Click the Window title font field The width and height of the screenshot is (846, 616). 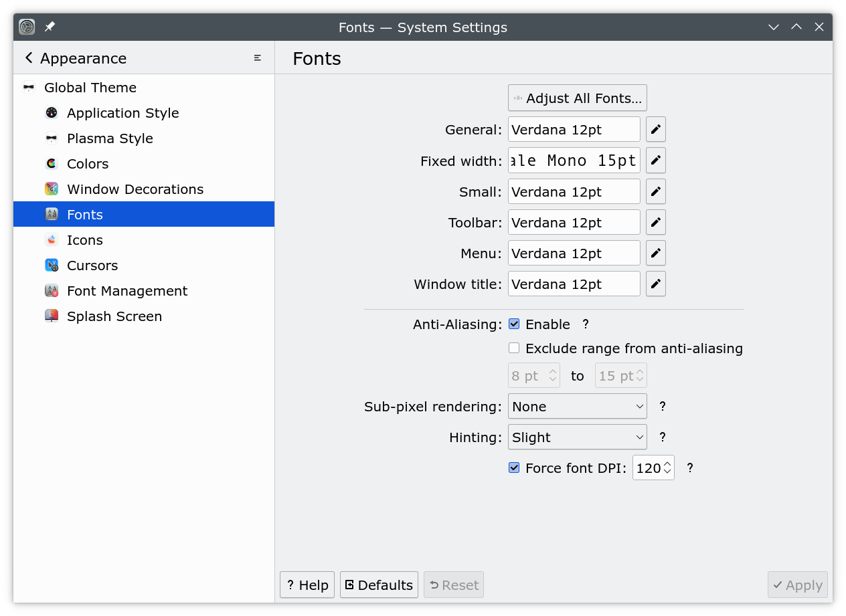click(x=574, y=284)
